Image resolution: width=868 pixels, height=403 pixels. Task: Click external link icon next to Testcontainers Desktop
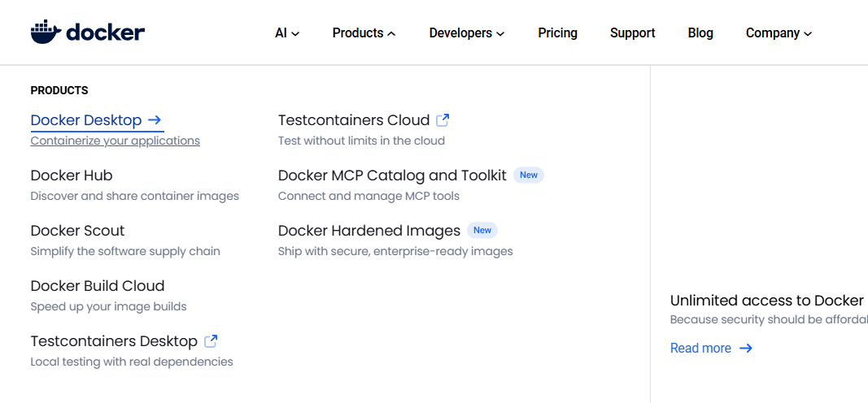(x=211, y=341)
